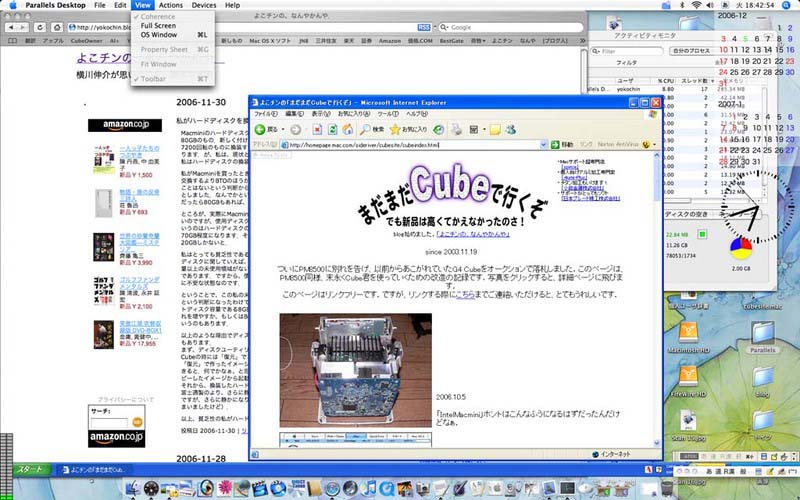The height and width of the screenshot is (500, 800).
Task: Click the %CPU column header in Activity Monitor
Action: pyautogui.click(x=665, y=81)
